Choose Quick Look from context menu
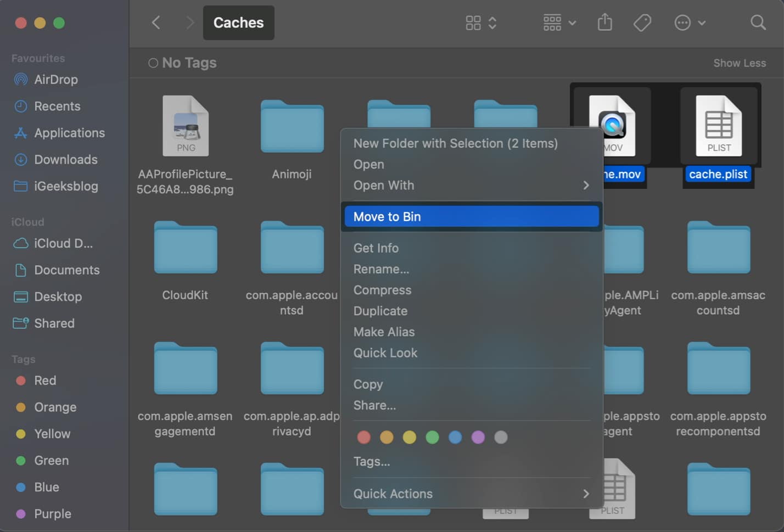 coord(385,352)
